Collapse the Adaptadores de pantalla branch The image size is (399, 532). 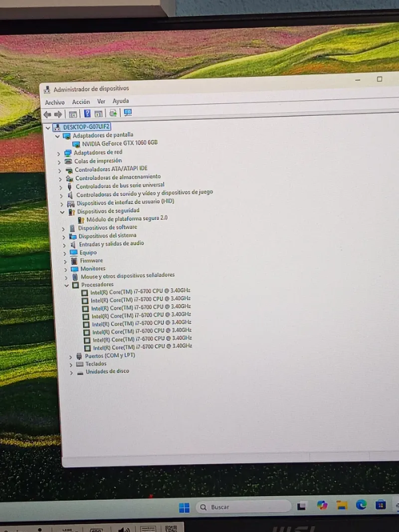[x=57, y=137]
